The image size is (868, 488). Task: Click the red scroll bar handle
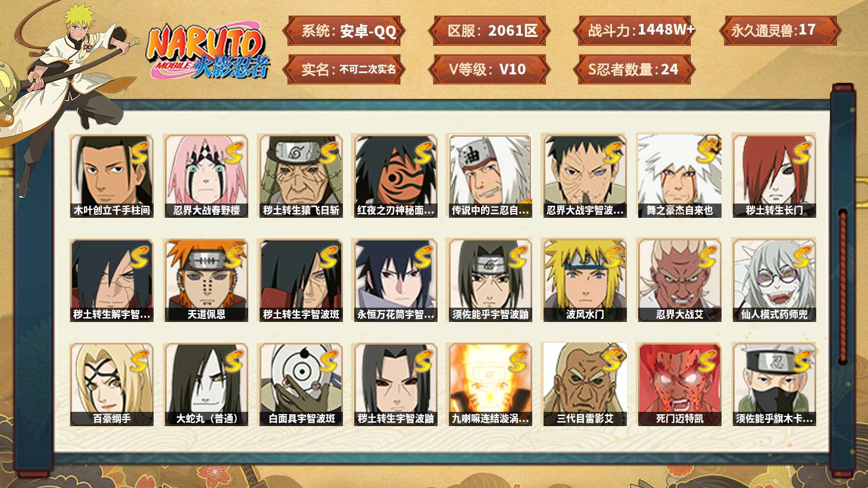(x=842, y=286)
